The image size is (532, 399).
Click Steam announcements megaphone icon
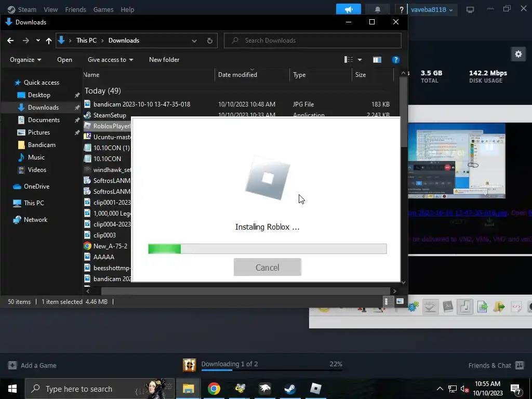pos(349,9)
